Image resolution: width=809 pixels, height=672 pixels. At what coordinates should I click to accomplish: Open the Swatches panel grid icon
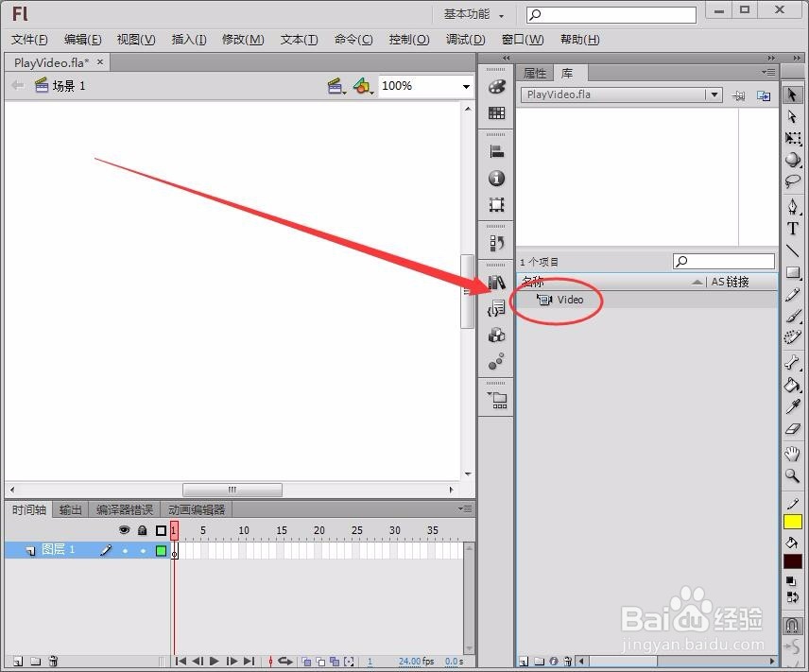coord(496,112)
